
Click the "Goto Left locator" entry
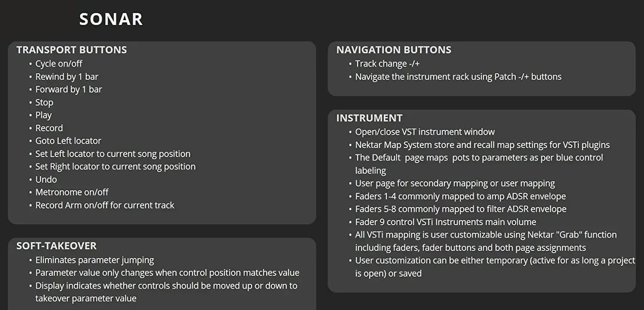(x=68, y=141)
